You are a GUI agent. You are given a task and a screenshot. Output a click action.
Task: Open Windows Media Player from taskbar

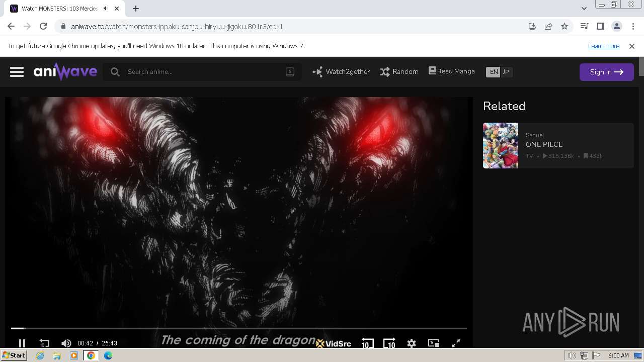tap(74, 355)
